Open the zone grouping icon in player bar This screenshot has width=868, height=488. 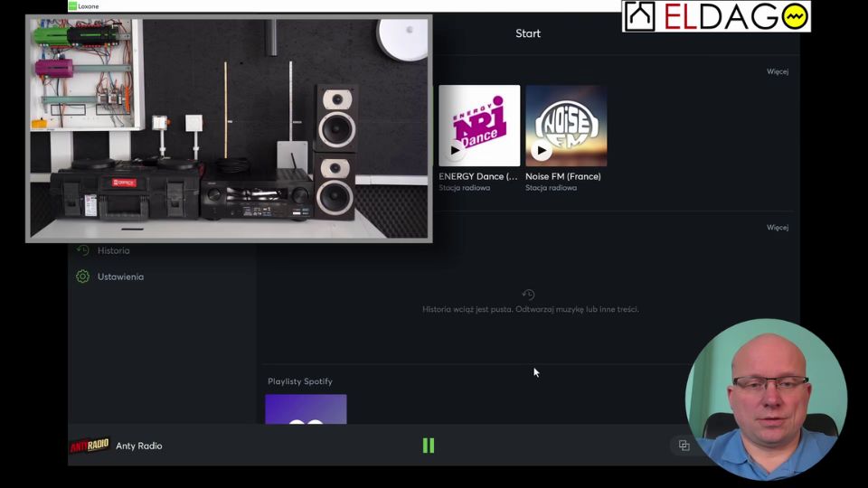tap(684, 446)
